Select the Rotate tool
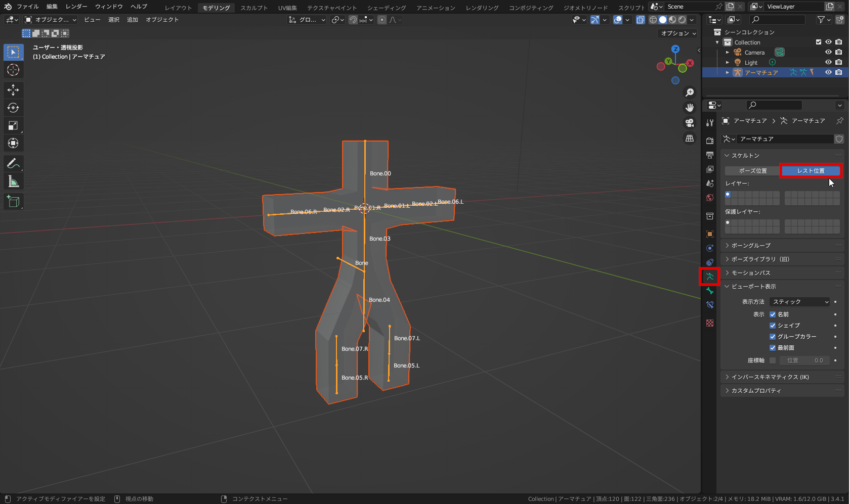850x504 pixels. point(13,108)
